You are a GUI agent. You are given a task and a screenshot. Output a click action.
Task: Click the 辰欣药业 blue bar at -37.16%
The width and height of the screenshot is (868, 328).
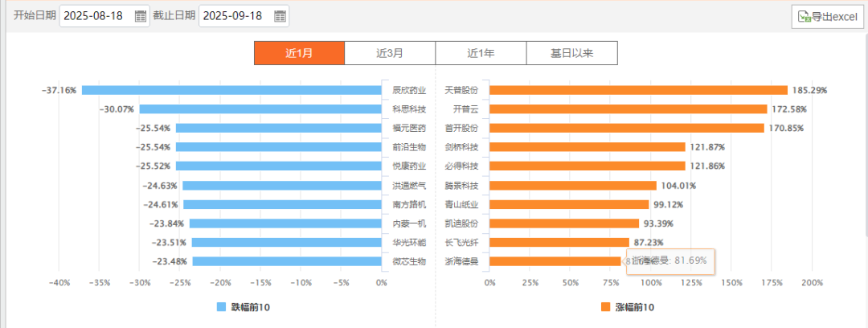(x=231, y=90)
